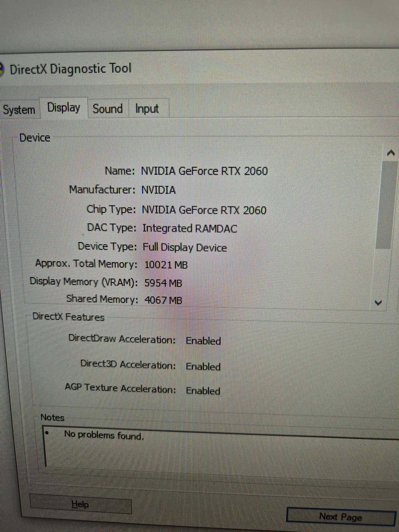Click the DirectX Diagnostic Tool title icon
The width and height of the screenshot is (399, 532).
click(1, 69)
